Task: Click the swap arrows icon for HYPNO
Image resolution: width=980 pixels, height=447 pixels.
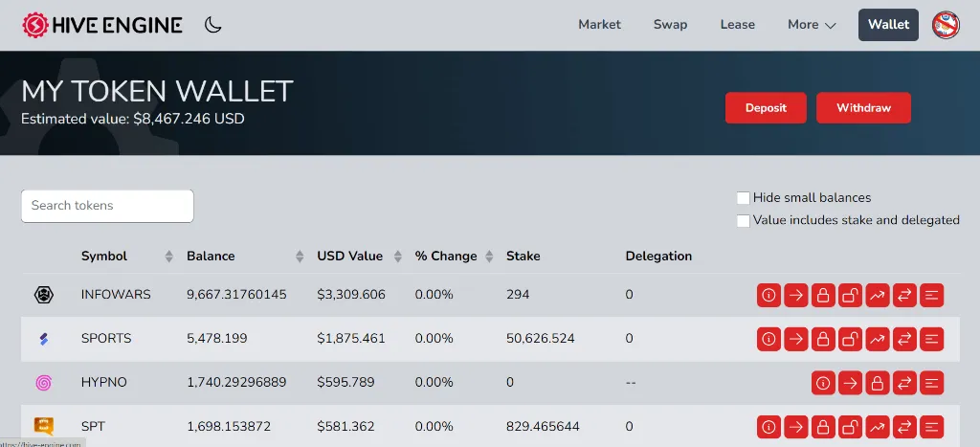Action: pos(904,383)
